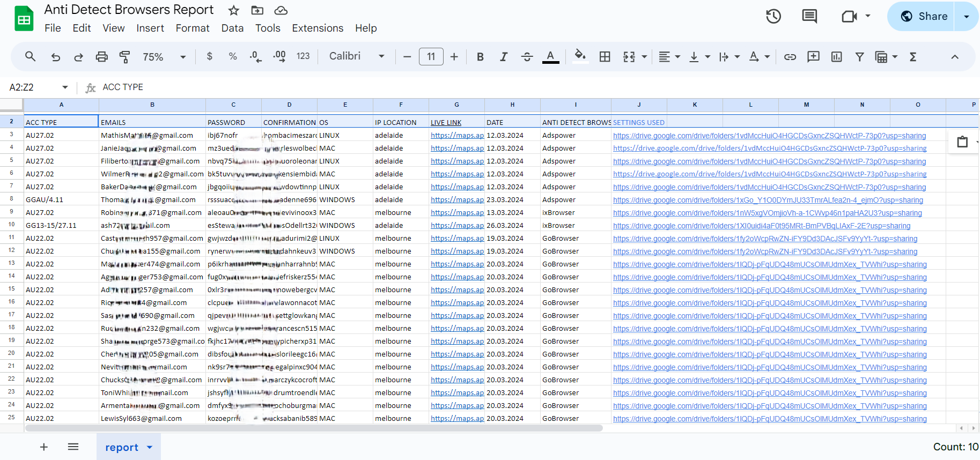Open the zoom 75% dropdown
The height and width of the screenshot is (460, 980).
point(164,57)
